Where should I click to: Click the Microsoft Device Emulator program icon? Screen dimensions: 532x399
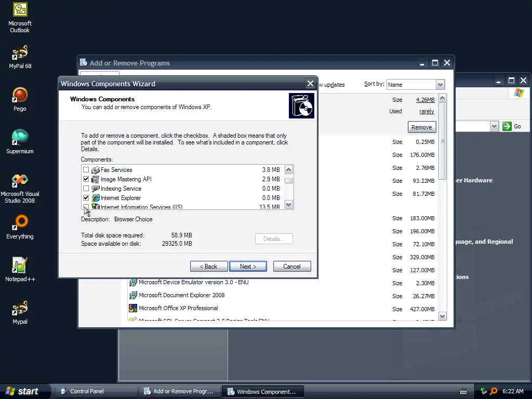(x=132, y=282)
